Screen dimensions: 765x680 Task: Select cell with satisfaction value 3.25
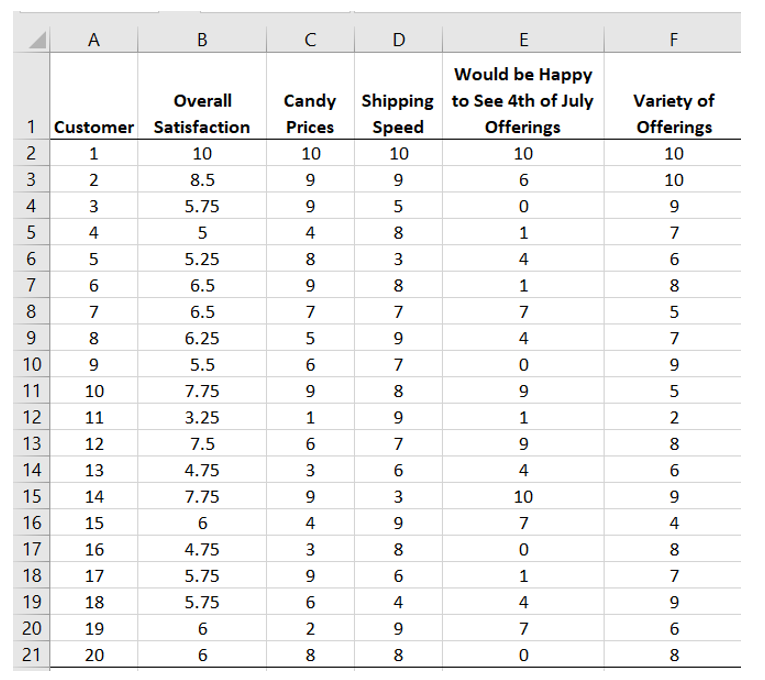pos(202,417)
